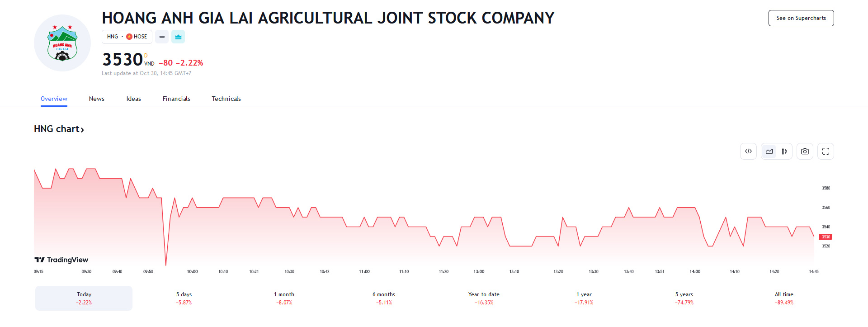Screen dimensions: 868x327
Task: Click the gray market status dash icon
Action: pos(162,37)
